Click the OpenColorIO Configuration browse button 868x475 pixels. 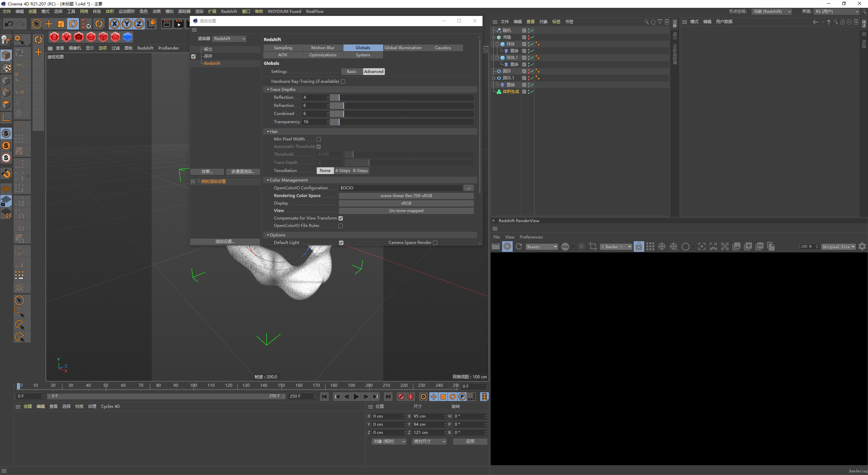(x=468, y=188)
